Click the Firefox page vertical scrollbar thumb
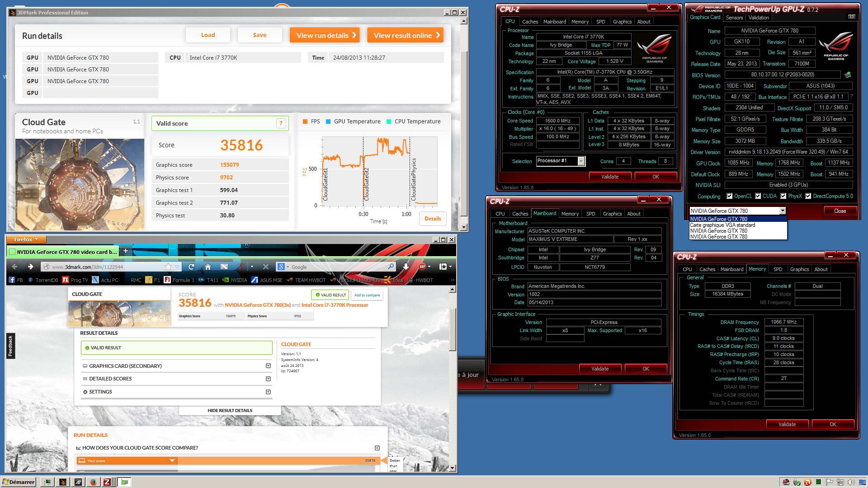Image resolution: width=868 pixels, height=488 pixels. click(x=452, y=330)
